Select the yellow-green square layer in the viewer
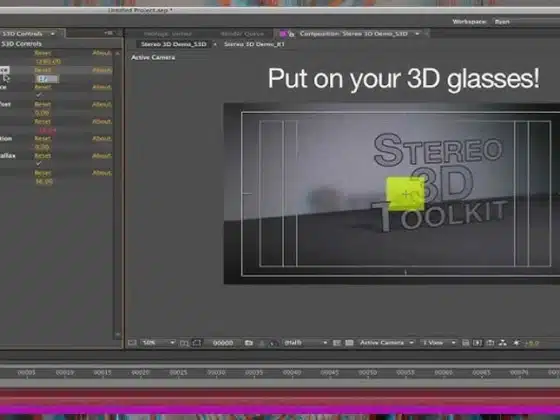 pyautogui.click(x=405, y=194)
